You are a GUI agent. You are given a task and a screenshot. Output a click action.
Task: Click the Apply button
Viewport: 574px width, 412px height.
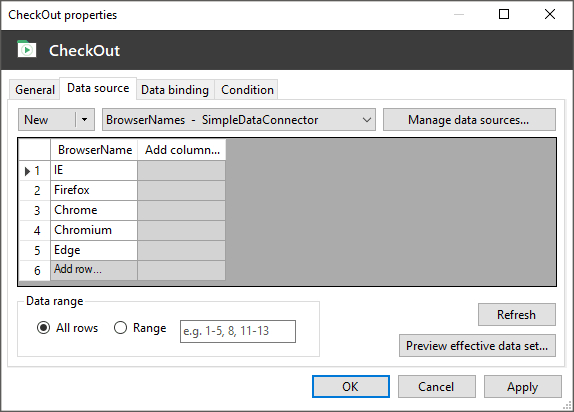[x=523, y=386]
